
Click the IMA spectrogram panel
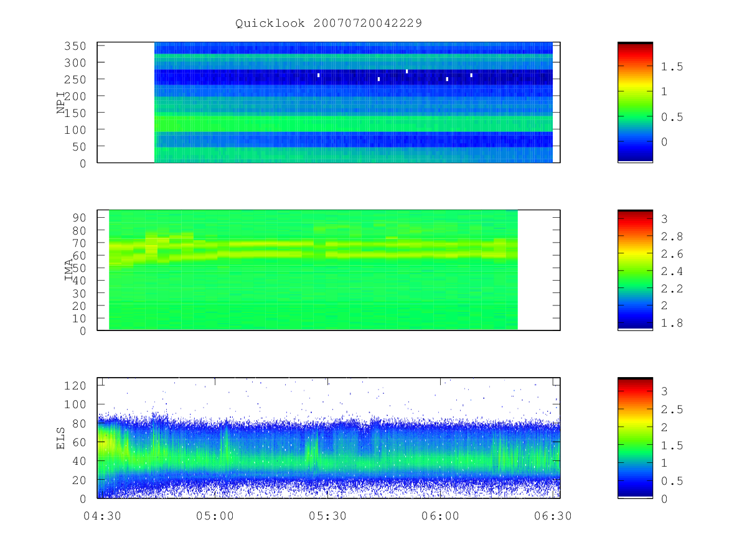pyautogui.click(x=329, y=270)
